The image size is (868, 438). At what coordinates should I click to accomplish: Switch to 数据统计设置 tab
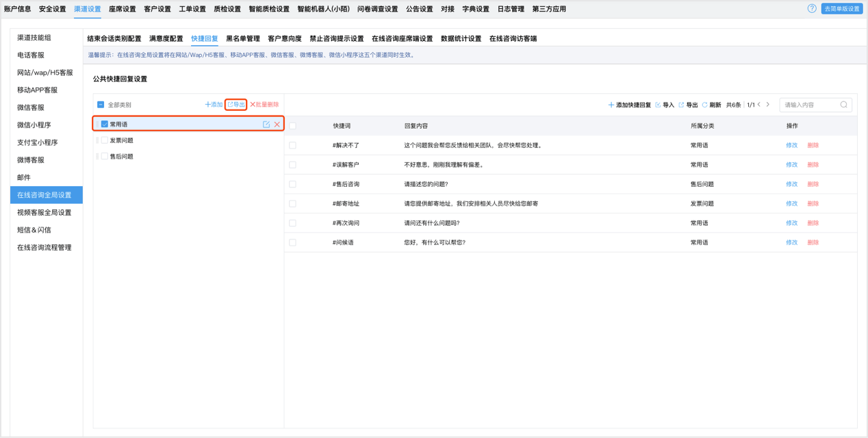tap(461, 39)
